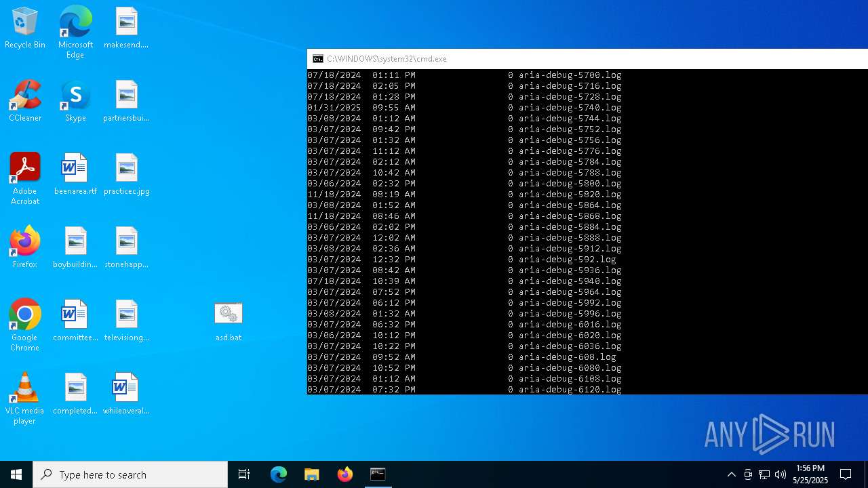This screenshot has height=488, width=868.
Task: Click the cmd.exe window title bar
Action: 587,59
